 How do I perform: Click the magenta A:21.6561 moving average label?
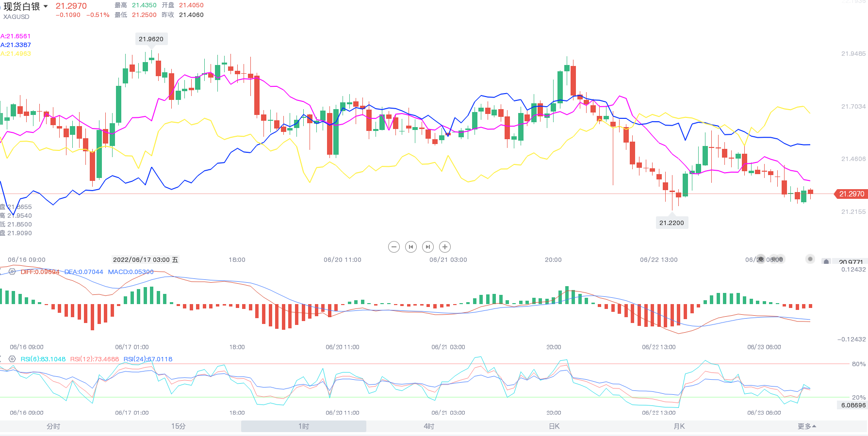(x=16, y=36)
